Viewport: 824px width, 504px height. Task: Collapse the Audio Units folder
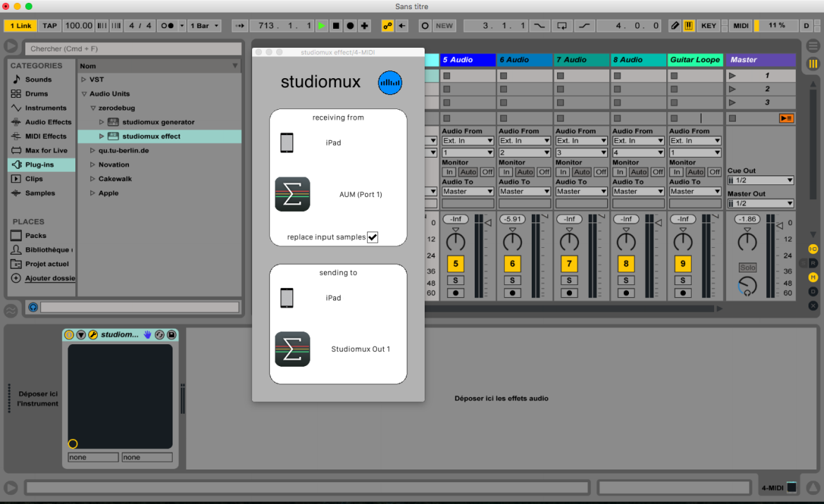click(84, 94)
